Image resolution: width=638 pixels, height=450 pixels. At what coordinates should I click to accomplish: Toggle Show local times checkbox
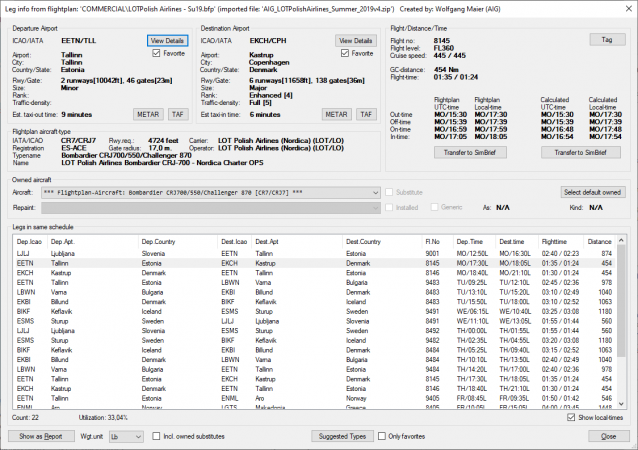[571, 417]
